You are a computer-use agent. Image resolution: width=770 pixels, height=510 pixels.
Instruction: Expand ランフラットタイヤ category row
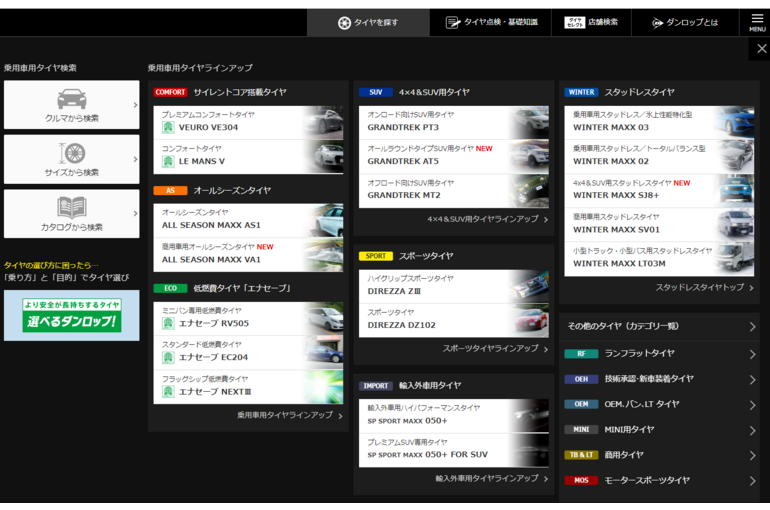tap(659, 353)
